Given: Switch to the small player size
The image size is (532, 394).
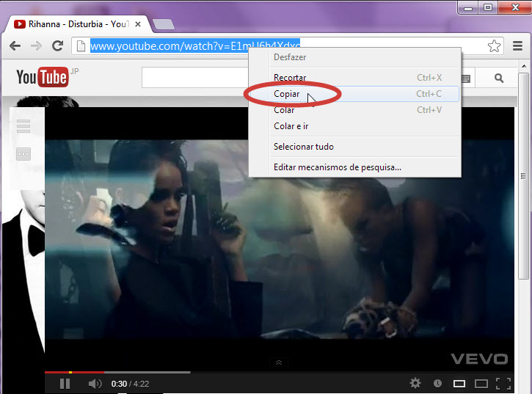Looking at the screenshot, I should coord(459,384).
